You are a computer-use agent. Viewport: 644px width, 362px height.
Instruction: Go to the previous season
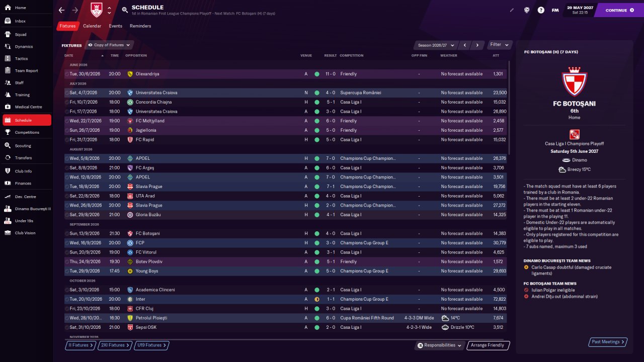(465, 45)
